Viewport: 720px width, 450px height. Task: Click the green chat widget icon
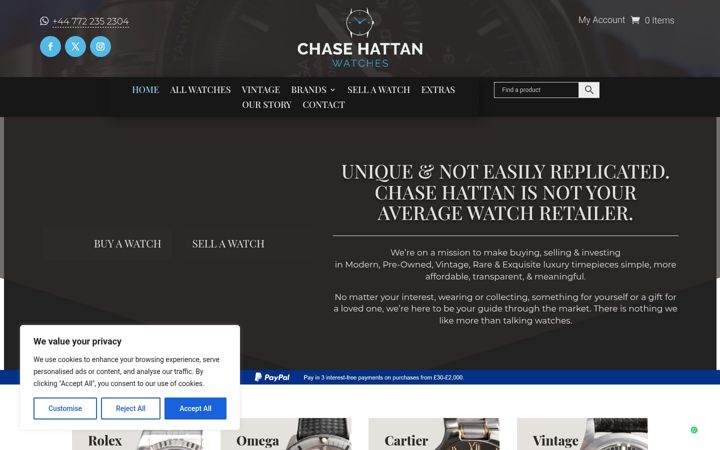694,430
